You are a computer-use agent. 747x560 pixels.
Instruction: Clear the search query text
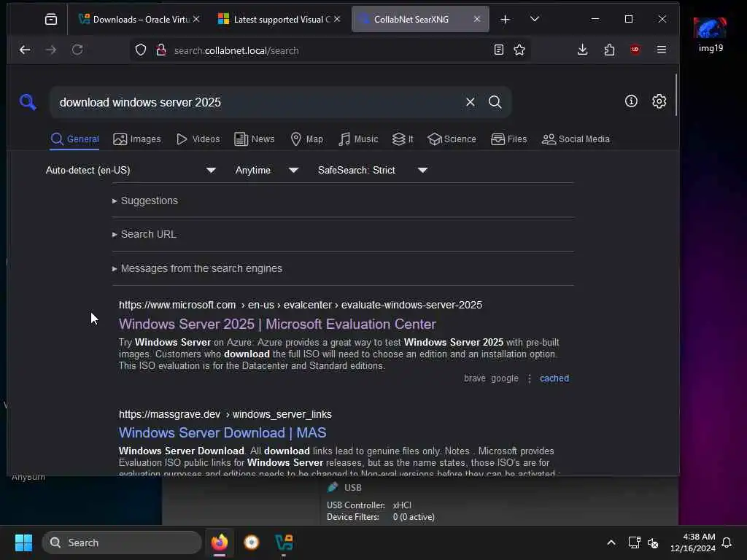471,102
